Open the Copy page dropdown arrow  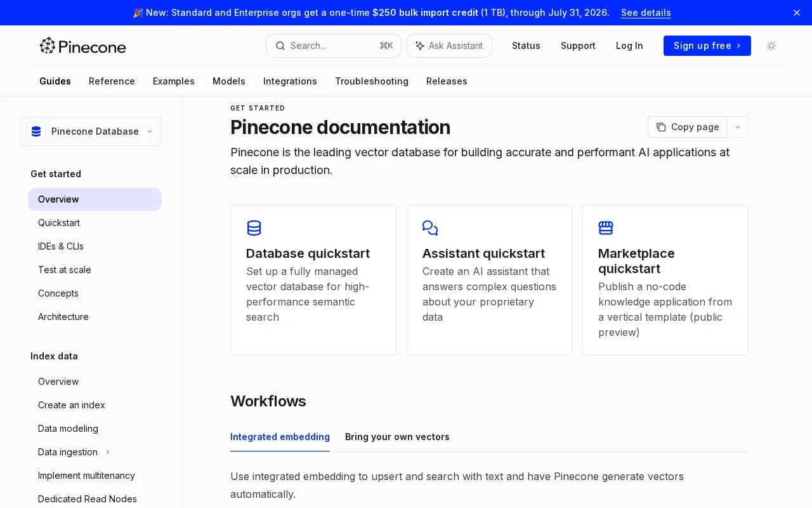[738, 127]
